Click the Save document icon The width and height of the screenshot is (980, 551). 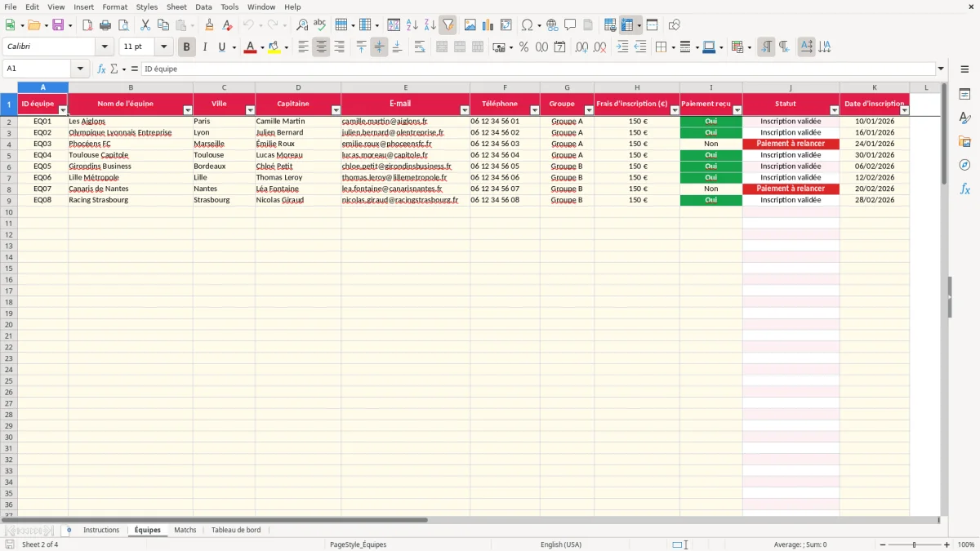(58, 25)
